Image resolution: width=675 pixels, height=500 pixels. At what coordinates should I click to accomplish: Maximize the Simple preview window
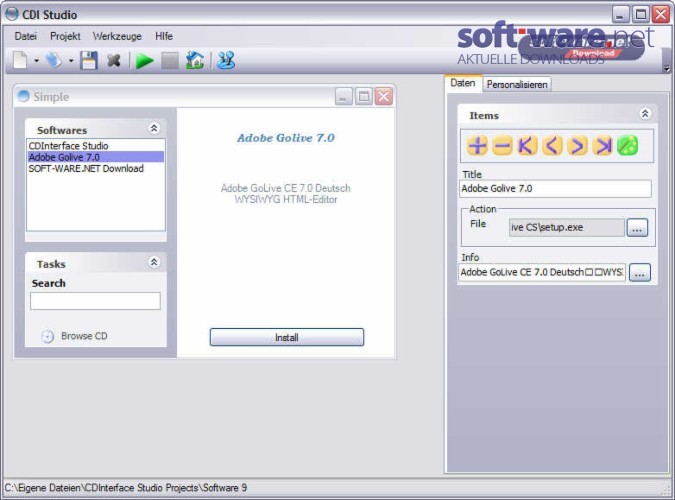[364, 96]
